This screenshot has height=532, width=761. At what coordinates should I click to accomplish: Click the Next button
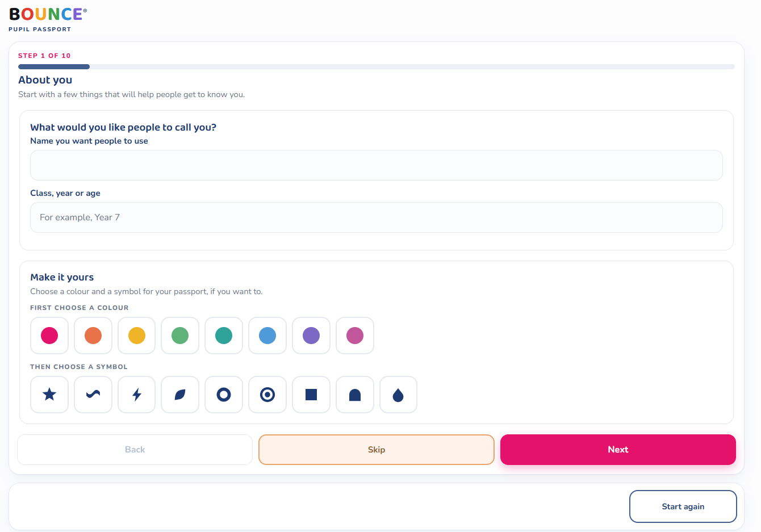point(618,450)
